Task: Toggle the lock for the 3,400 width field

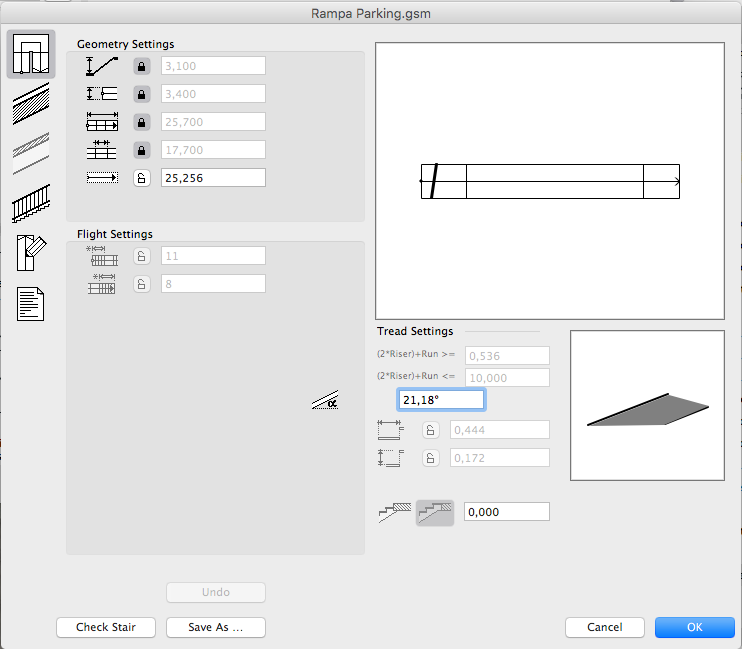Action: (x=141, y=94)
